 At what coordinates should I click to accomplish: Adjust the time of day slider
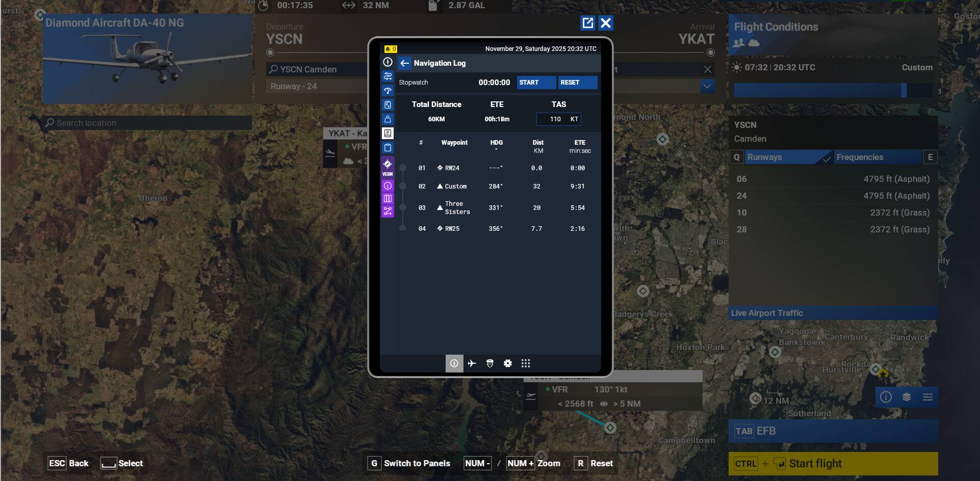pos(833,90)
